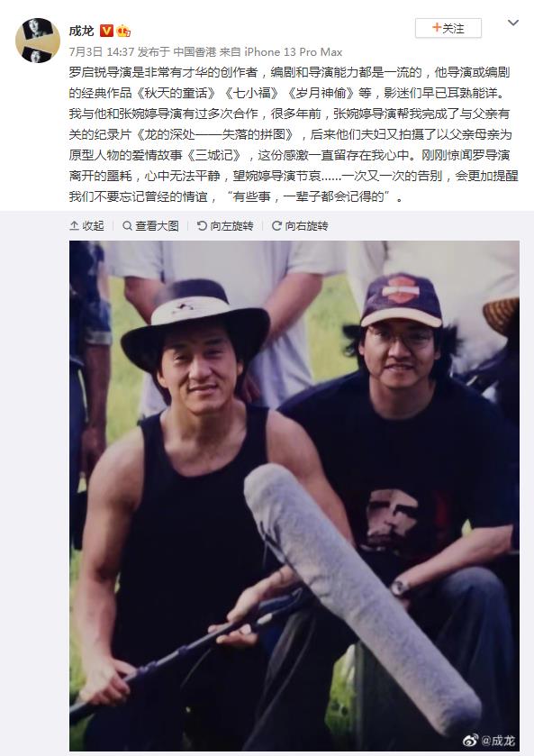The image size is (534, 756).
Task: Collapse the image with 收起
Action: pos(86,225)
